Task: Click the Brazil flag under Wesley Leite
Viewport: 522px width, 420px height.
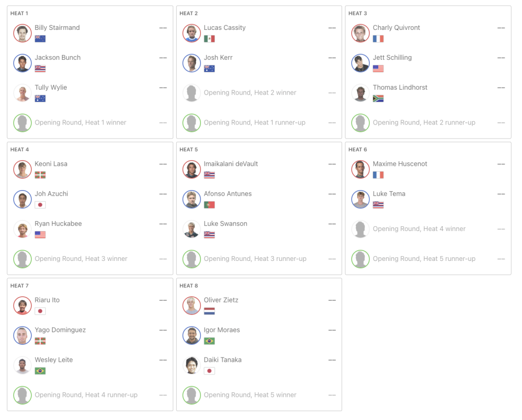Action: tap(40, 371)
